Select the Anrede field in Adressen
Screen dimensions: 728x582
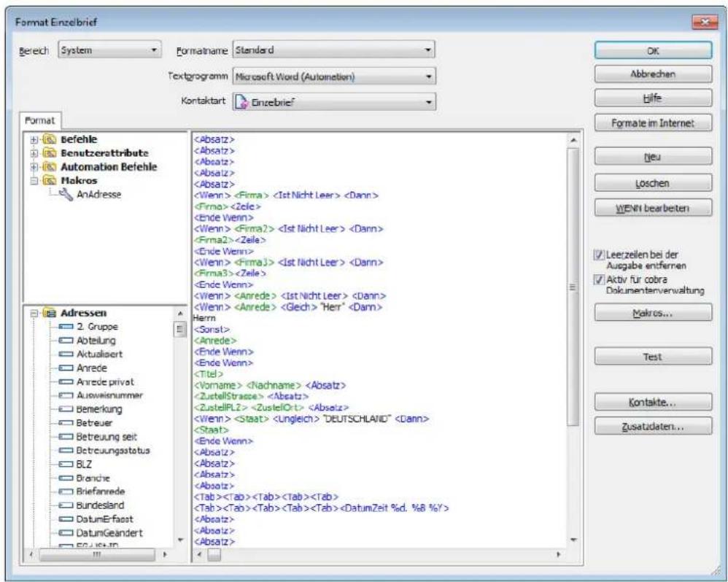pyautogui.click(x=91, y=368)
